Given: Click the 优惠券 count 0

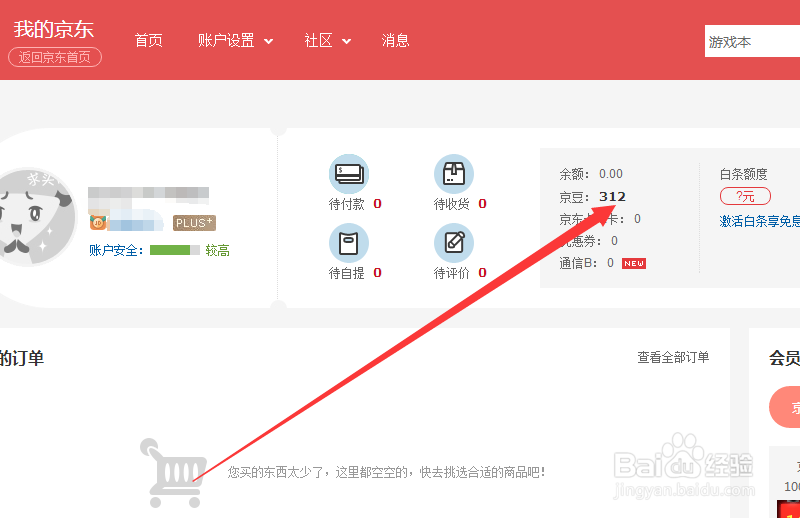Looking at the screenshot, I should pyautogui.click(x=614, y=241).
